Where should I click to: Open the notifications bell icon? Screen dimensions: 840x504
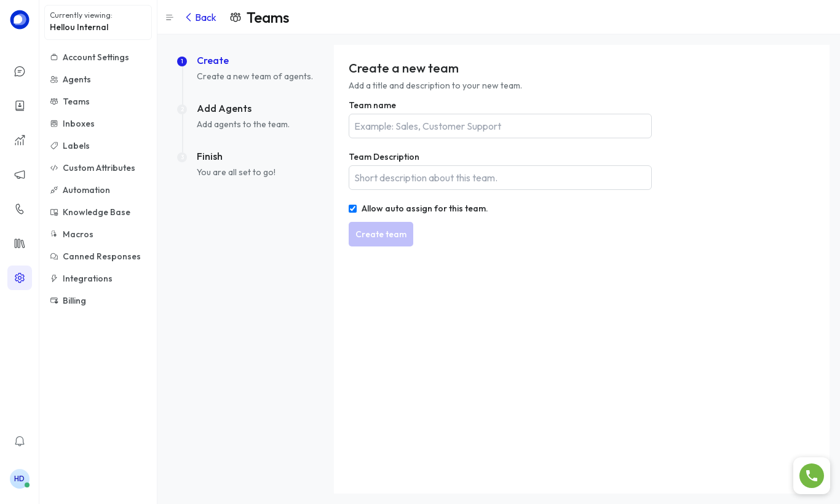click(20, 441)
